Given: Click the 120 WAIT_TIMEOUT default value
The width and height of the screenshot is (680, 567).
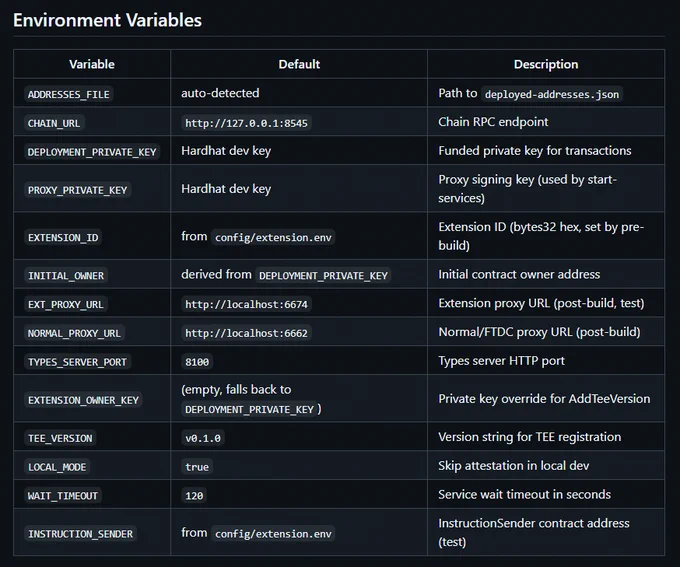Looking at the screenshot, I should (x=194, y=495).
